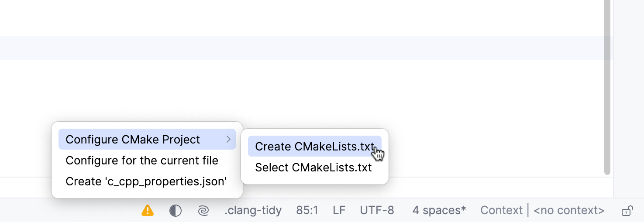The height and width of the screenshot is (222, 644).
Task: Change the UTF-8 file encoding
Action: coord(377,211)
